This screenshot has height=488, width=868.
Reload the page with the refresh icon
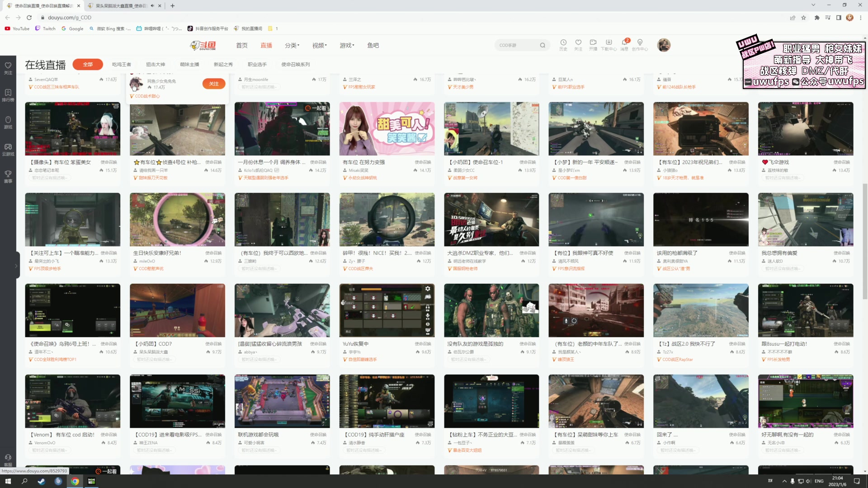tap(29, 18)
